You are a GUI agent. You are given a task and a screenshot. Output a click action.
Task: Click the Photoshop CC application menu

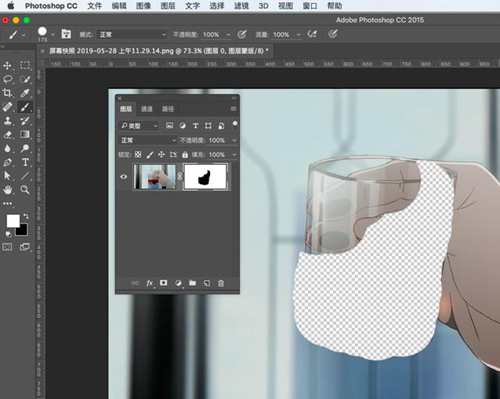click(x=51, y=6)
